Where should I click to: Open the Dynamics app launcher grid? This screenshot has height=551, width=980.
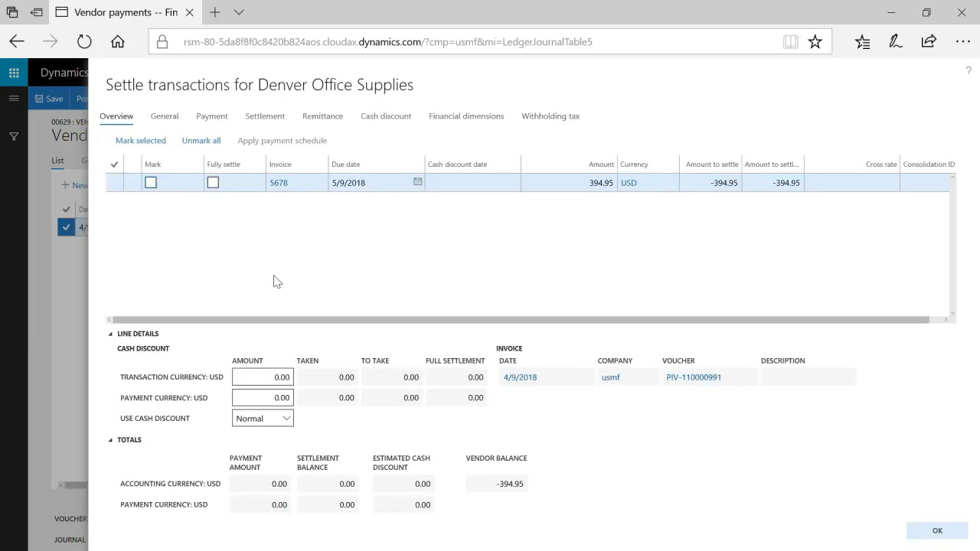point(14,73)
